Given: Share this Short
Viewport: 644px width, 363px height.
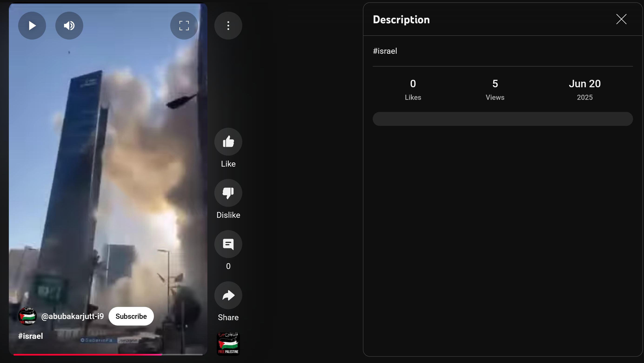Looking at the screenshot, I should click(x=228, y=296).
